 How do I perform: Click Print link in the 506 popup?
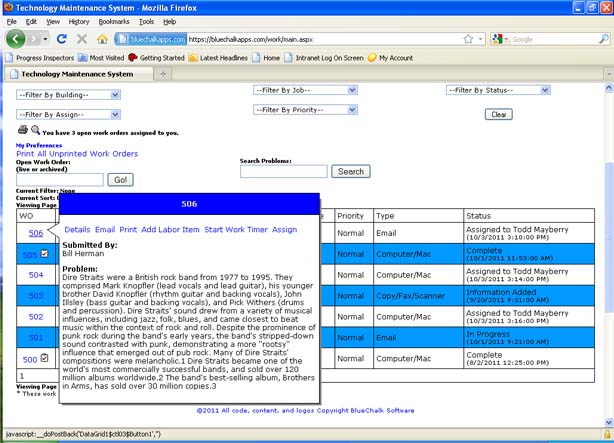coord(128,230)
